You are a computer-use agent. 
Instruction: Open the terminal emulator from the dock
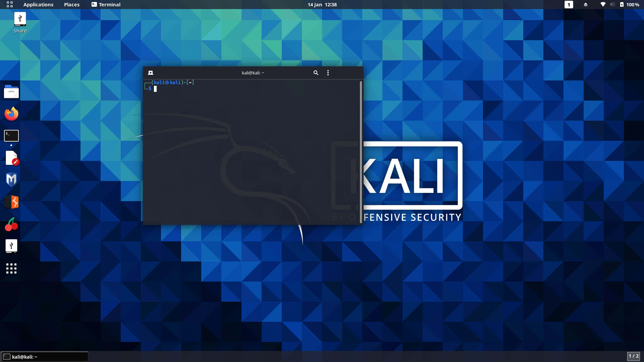tap(11, 135)
